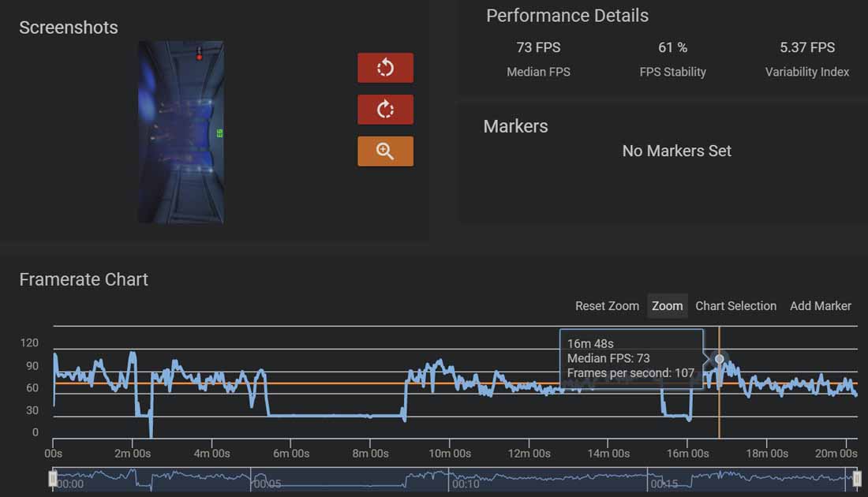Enable Zoom mode for the chart

[667, 306]
